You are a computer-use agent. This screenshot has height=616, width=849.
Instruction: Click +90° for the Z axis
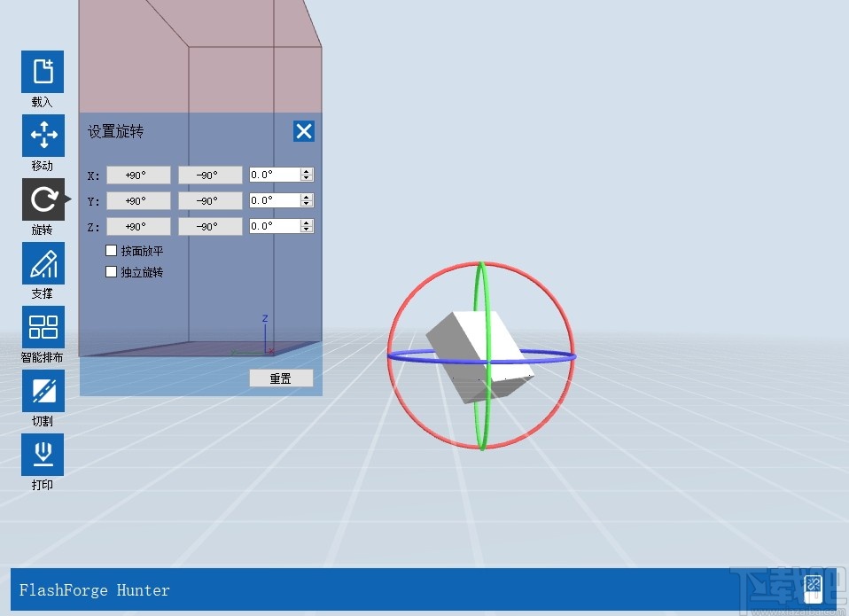click(x=138, y=226)
